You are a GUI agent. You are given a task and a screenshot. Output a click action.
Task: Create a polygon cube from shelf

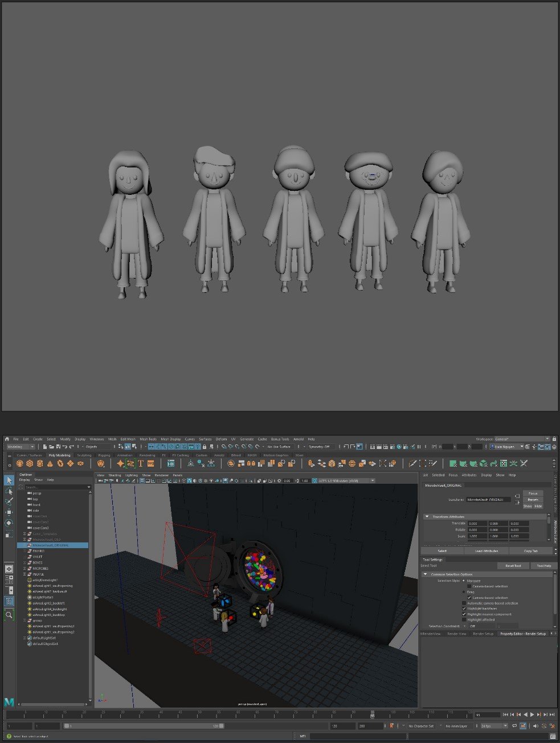coord(30,463)
